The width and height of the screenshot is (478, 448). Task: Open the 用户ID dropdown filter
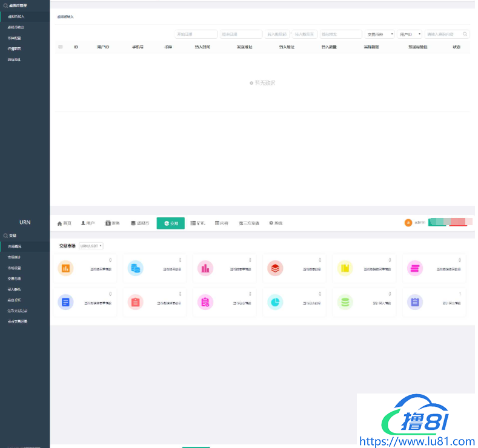coord(410,35)
